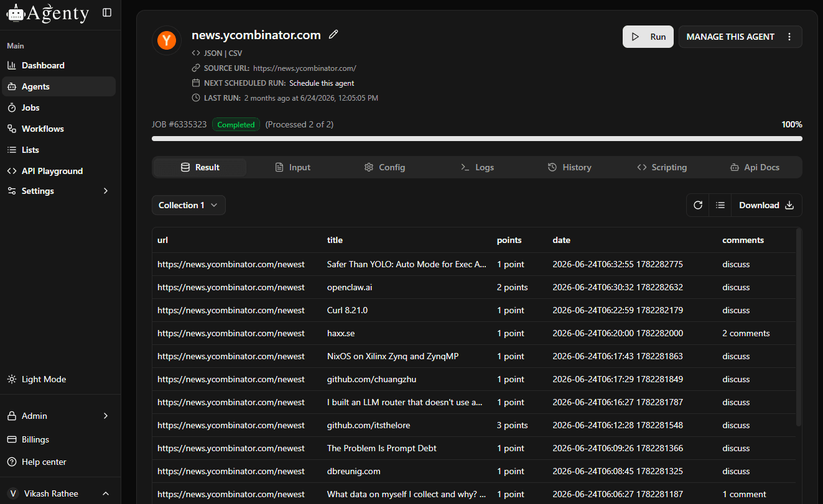Click the Agents robot icon in sidebar
823x504 pixels.
pyautogui.click(x=12, y=86)
